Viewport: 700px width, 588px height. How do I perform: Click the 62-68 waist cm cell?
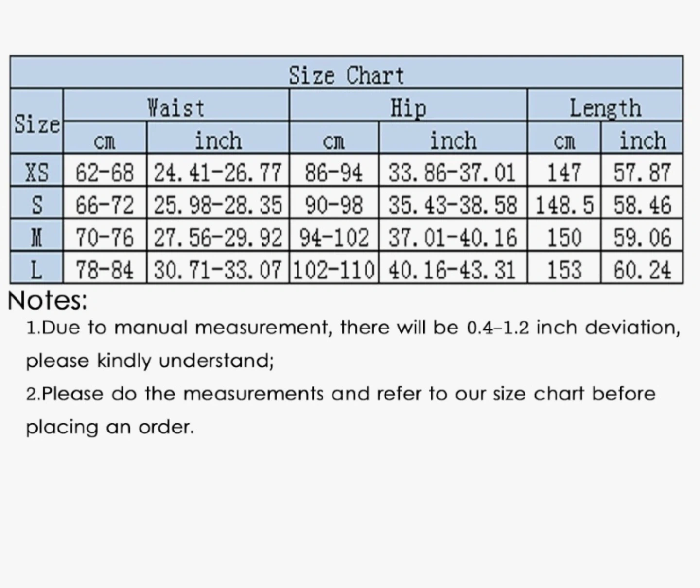[x=105, y=173]
